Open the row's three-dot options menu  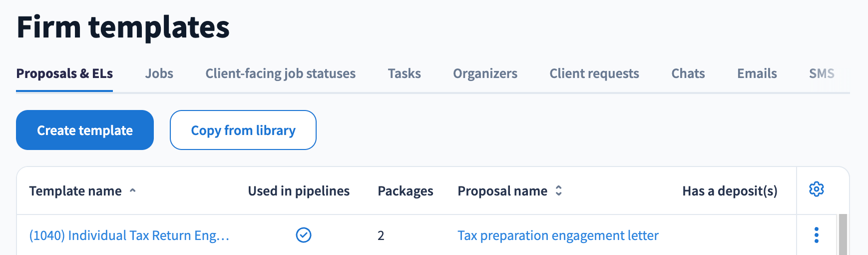click(816, 235)
